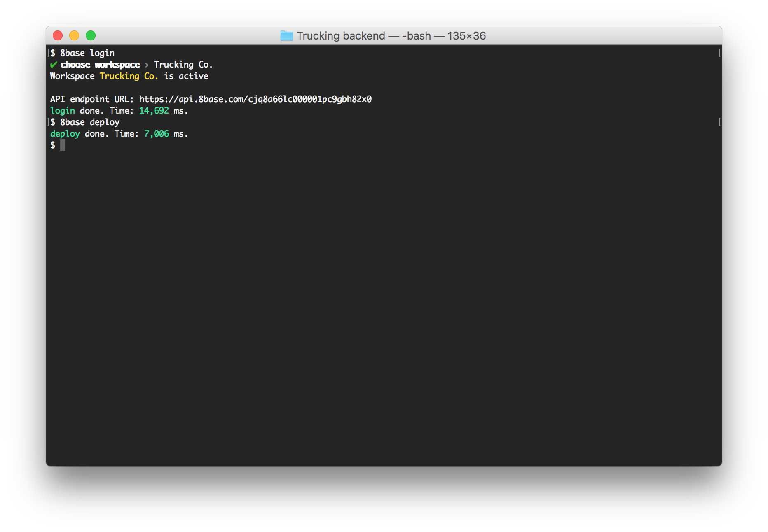The image size is (768, 532).
Task: Click the folder icon in the title bar
Action: pos(286,36)
